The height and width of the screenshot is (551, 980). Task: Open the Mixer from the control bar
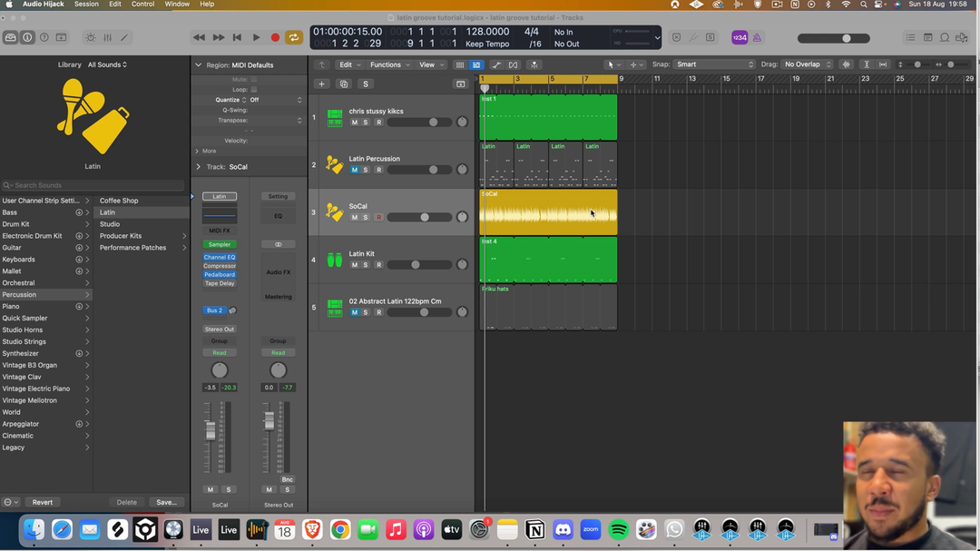tap(107, 37)
